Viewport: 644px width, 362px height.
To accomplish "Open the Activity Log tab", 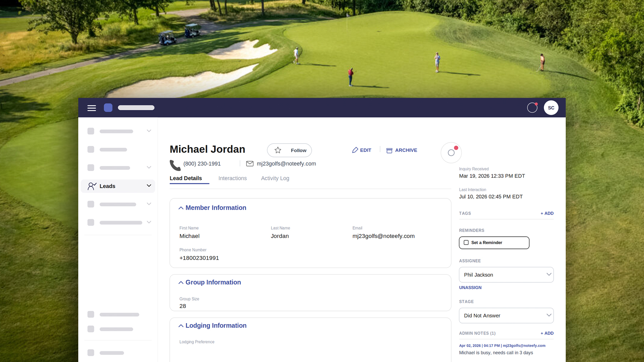I will (x=275, y=179).
